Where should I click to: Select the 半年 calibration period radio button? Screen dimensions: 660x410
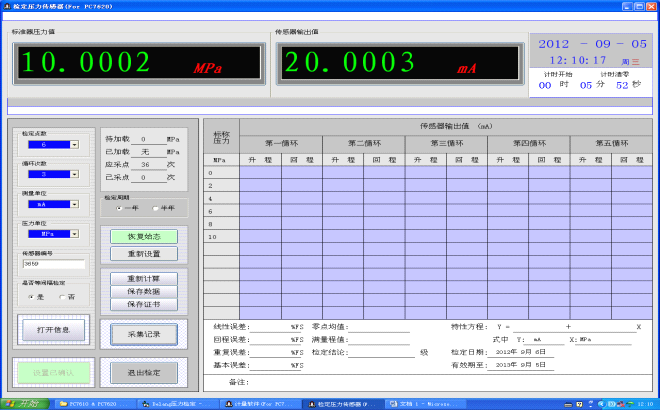(155, 208)
